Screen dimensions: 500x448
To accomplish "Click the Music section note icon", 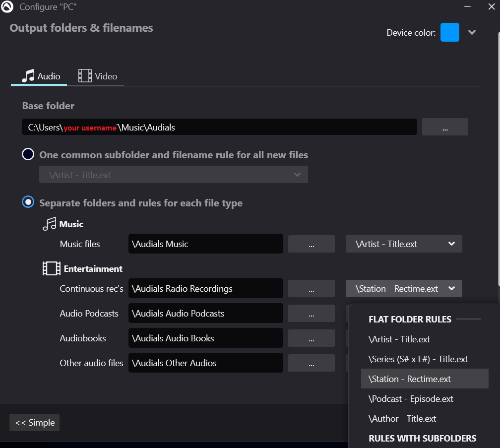I will pos(50,224).
